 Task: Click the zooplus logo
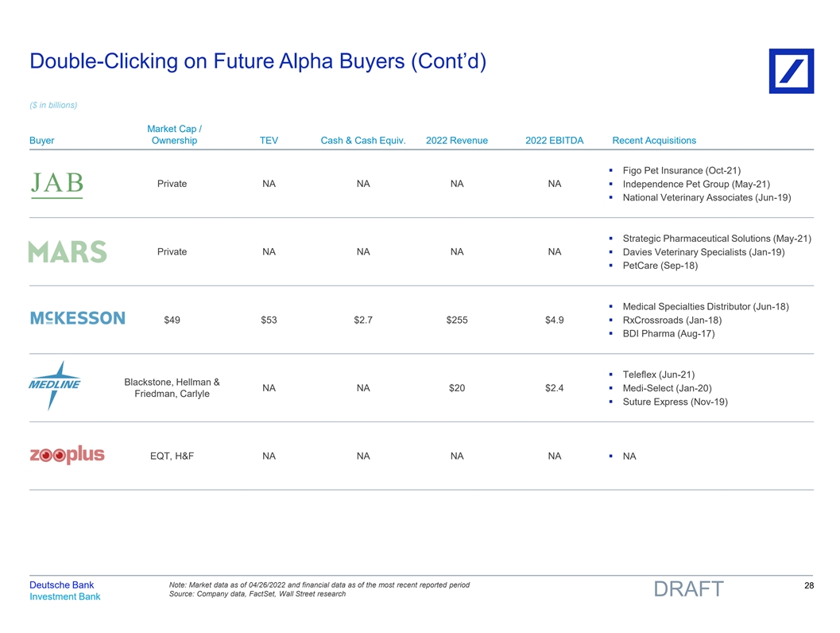tap(67, 456)
